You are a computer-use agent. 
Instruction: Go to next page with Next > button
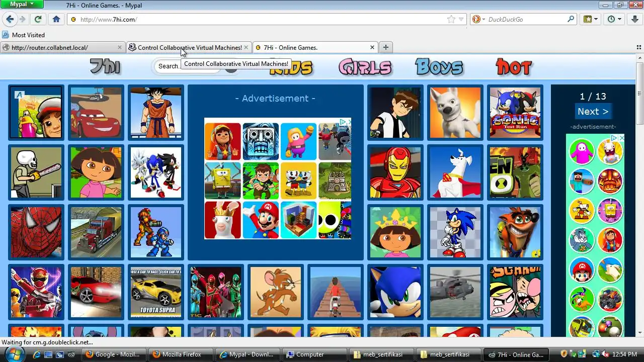593,112
